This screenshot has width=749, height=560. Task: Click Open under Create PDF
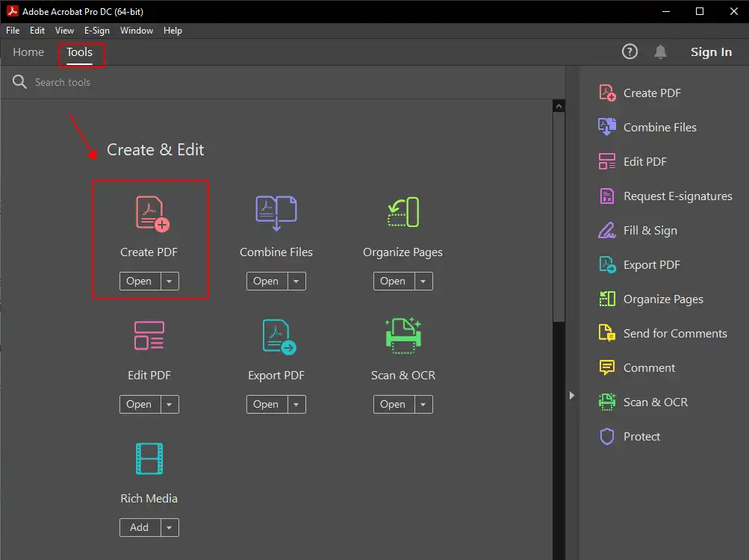tap(140, 281)
